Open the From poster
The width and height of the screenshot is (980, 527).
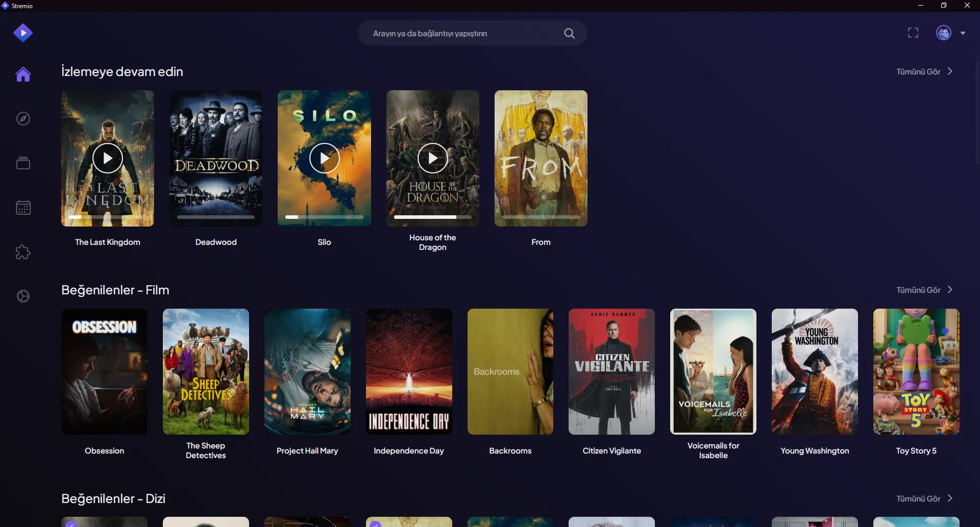tap(541, 159)
